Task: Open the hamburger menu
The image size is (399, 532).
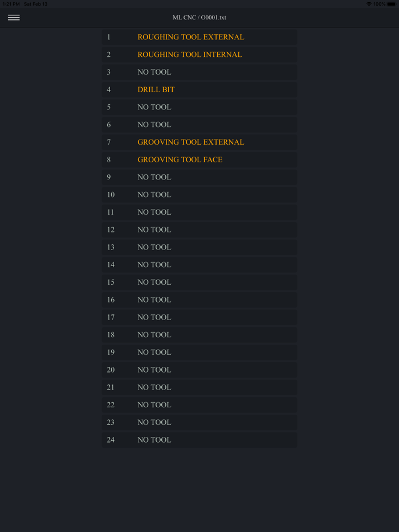Action: [x=14, y=18]
